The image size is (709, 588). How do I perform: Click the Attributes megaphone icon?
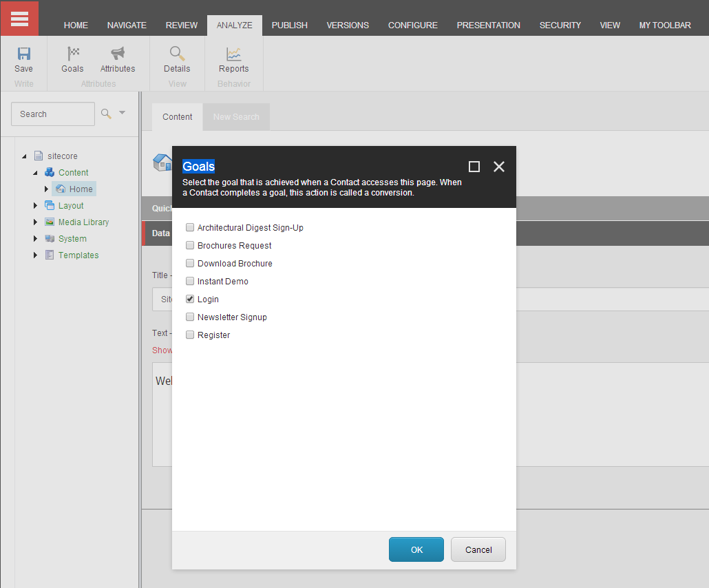click(x=118, y=54)
